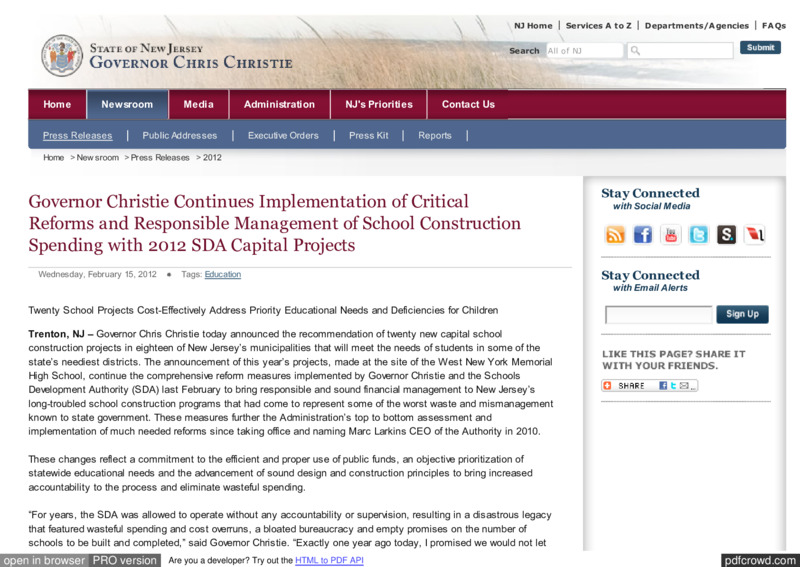Click the Governor Chris Christie header title
This screenshot has width=800, height=567.
pyautogui.click(x=191, y=62)
